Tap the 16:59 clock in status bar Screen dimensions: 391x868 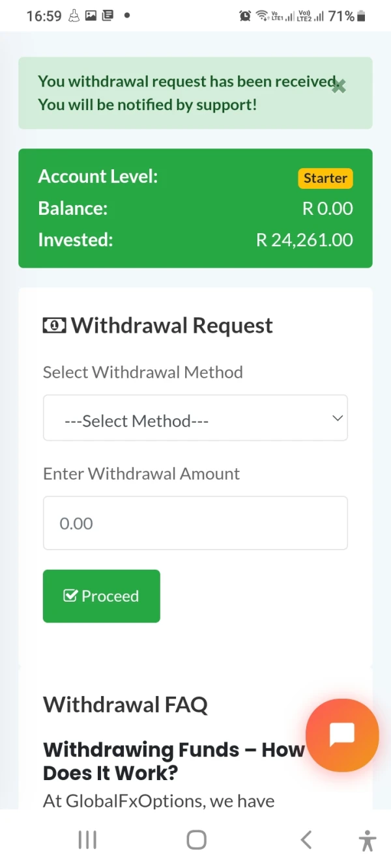pyautogui.click(x=44, y=16)
